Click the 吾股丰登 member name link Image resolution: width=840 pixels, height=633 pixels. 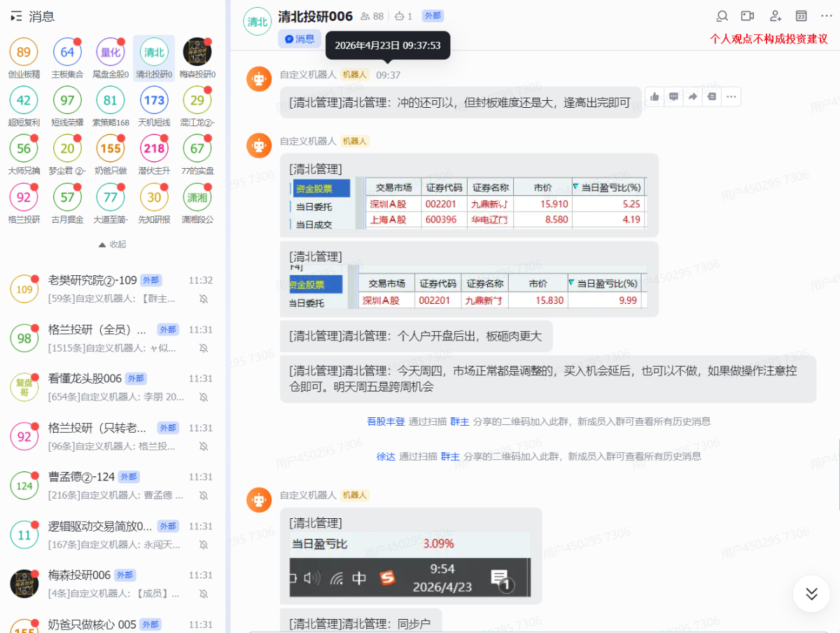[386, 422]
